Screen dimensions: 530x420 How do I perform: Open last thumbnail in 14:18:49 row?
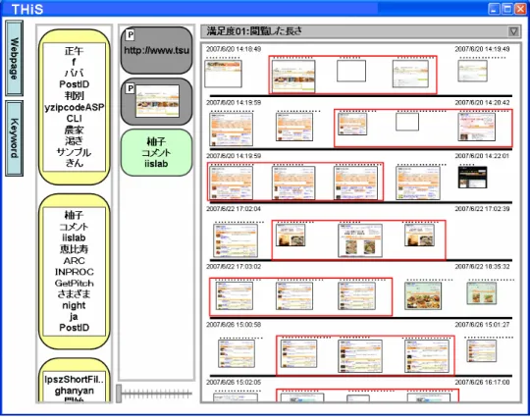[x=472, y=71]
